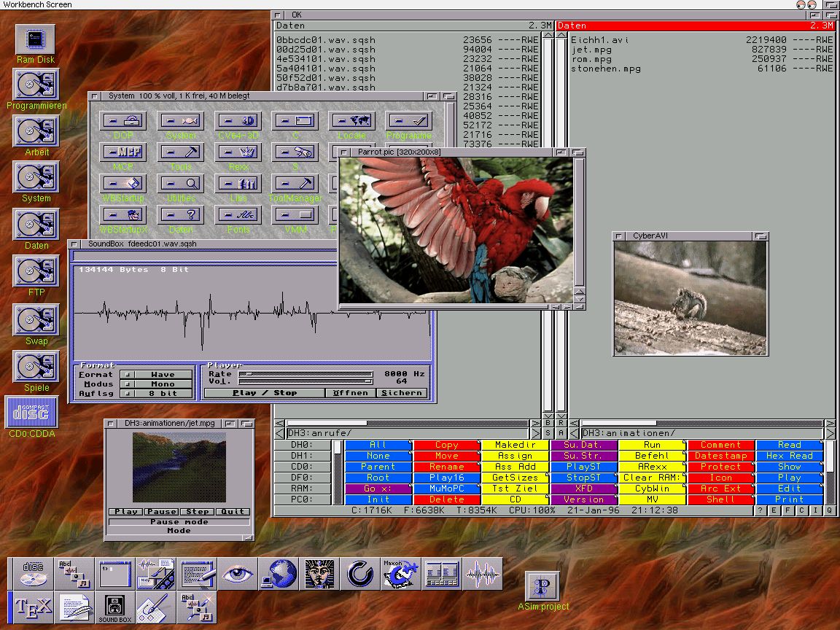Image resolution: width=840 pixels, height=630 pixels.
Task: Open the globe network icon in dock
Action: click(x=278, y=574)
